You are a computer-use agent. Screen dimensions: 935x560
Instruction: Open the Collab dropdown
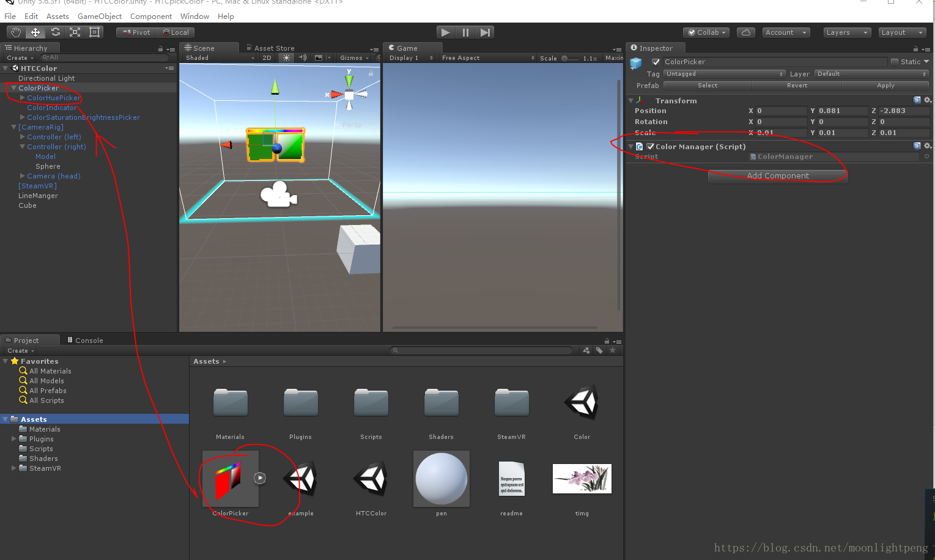click(706, 32)
